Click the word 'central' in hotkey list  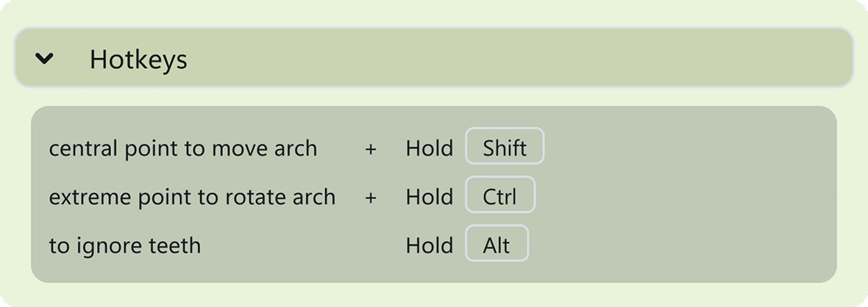[x=83, y=149]
